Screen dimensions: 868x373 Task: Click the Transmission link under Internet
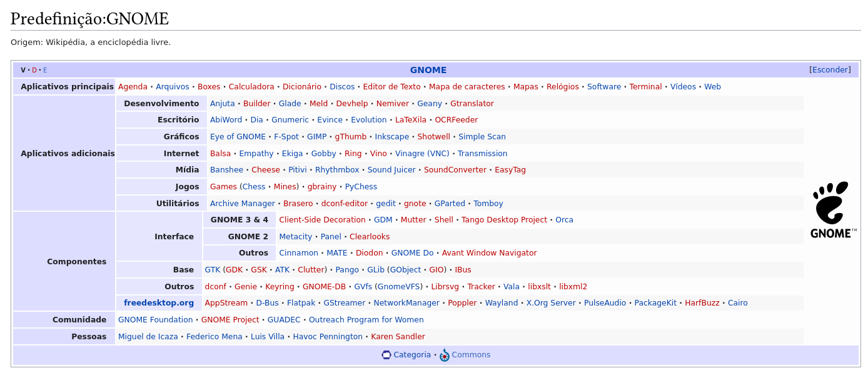coord(482,154)
